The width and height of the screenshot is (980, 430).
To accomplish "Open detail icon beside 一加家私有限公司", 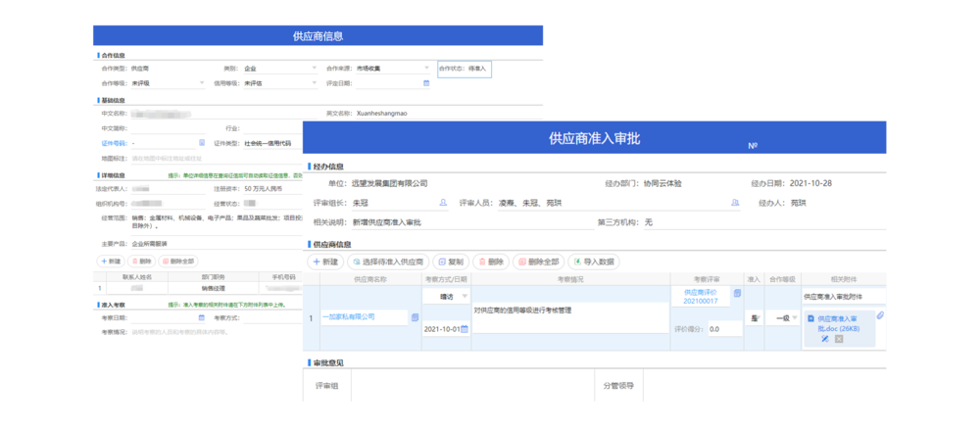I will [415, 317].
